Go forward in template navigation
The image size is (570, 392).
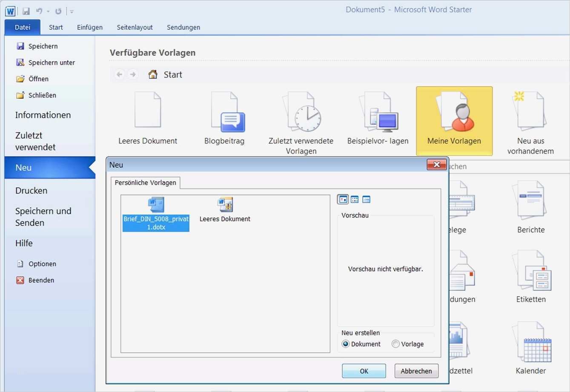(133, 74)
